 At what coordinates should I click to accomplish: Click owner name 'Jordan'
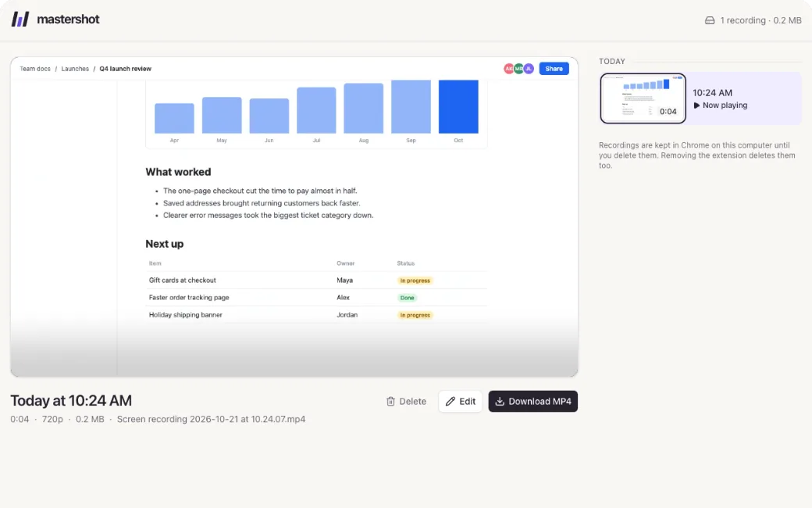pos(347,315)
